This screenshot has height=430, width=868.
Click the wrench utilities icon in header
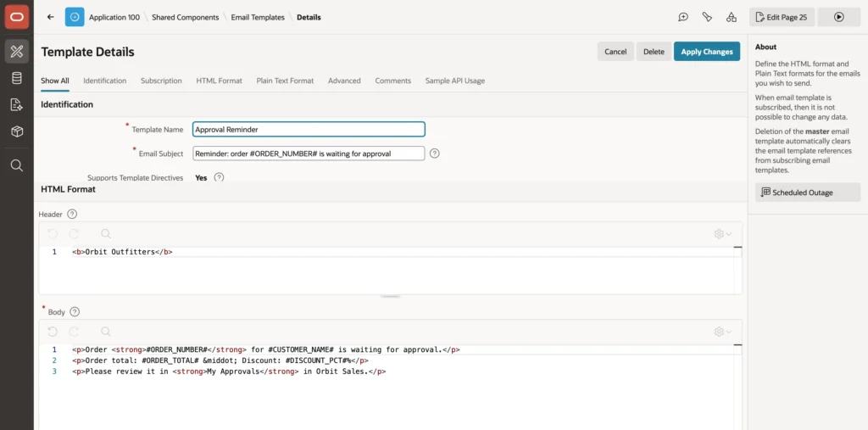707,17
